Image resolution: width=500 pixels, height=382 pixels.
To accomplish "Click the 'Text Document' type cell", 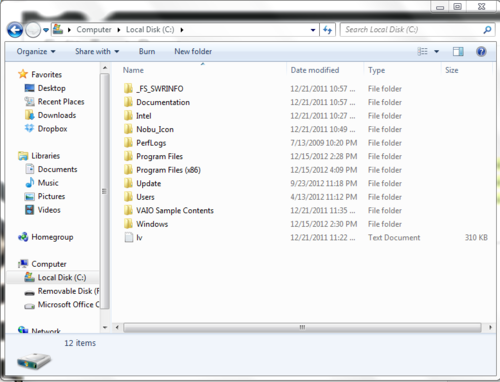I will pos(394,237).
